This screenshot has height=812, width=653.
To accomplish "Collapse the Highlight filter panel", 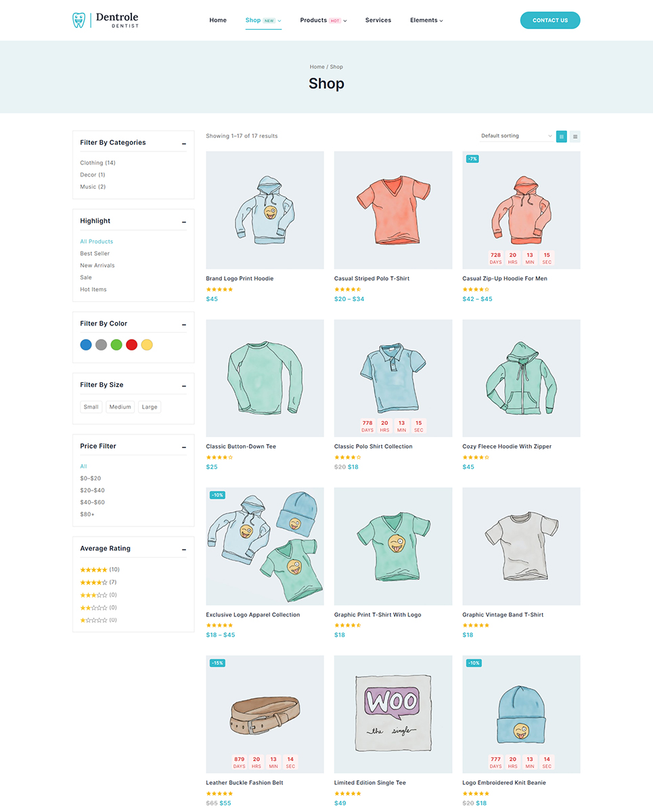I will coord(184,222).
